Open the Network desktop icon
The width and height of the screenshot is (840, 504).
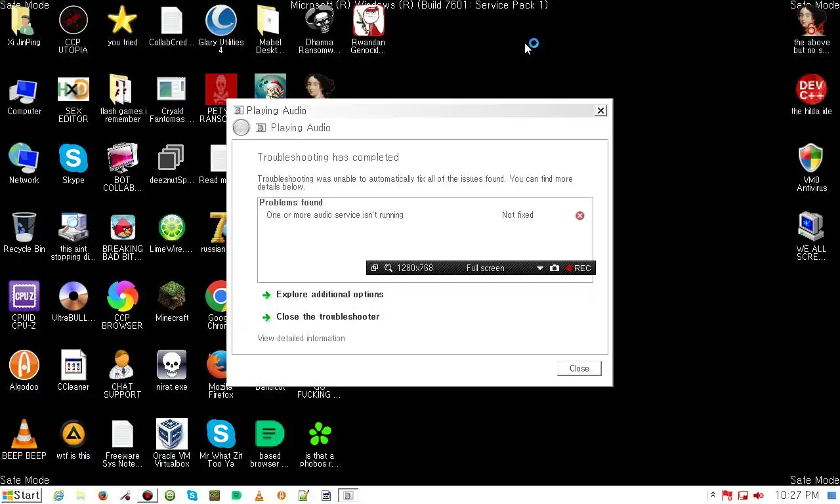24,164
